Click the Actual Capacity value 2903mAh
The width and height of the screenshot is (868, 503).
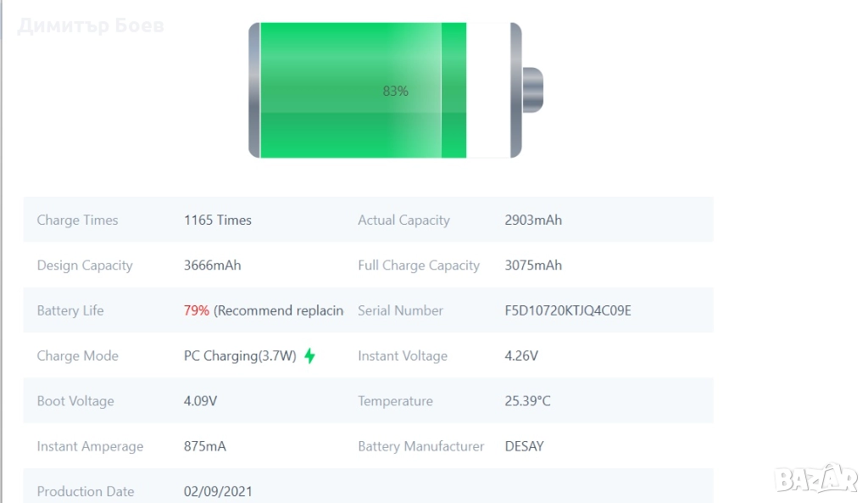click(533, 220)
